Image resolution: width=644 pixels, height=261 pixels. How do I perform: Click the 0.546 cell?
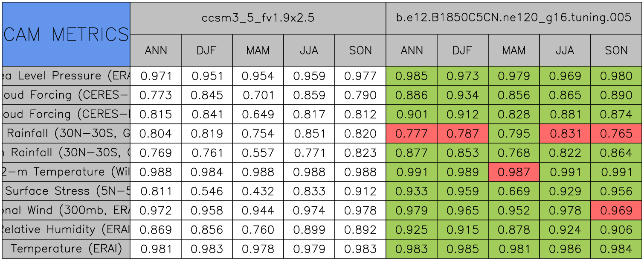206,191
